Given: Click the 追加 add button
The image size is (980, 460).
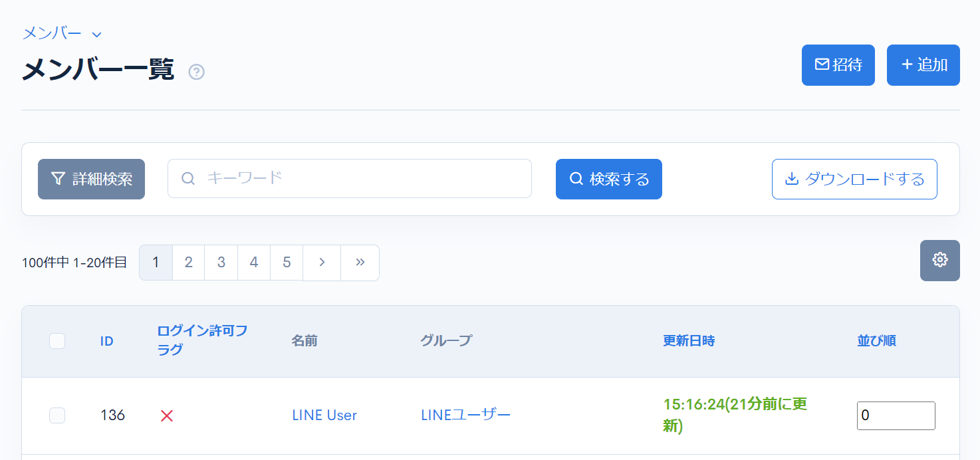Looking at the screenshot, I should click(923, 65).
